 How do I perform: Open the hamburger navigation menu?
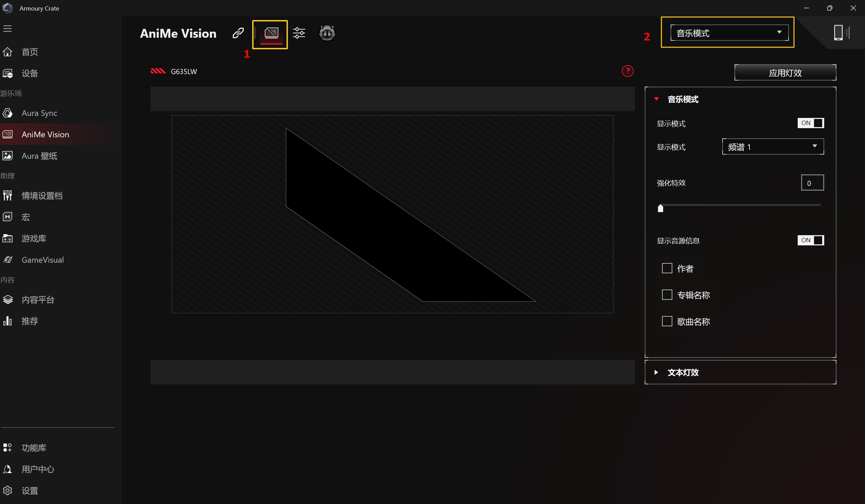click(7, 29)
